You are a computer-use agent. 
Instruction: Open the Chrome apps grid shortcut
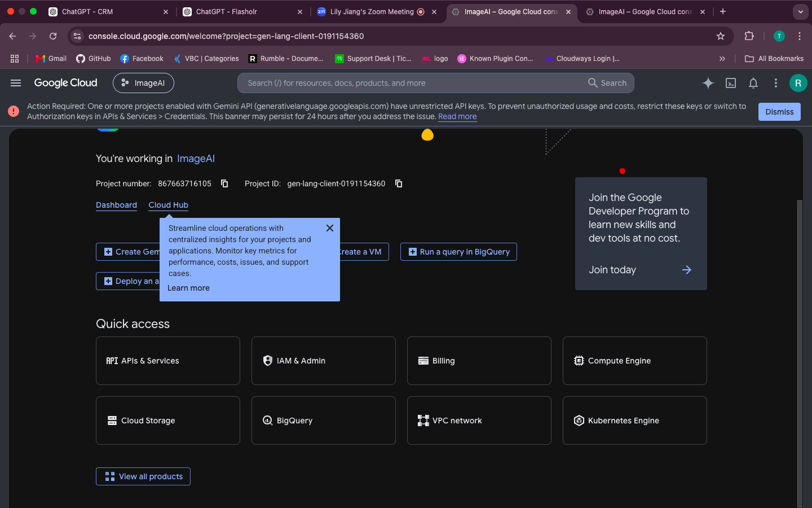pyautogui.click(x=15, y=59)
